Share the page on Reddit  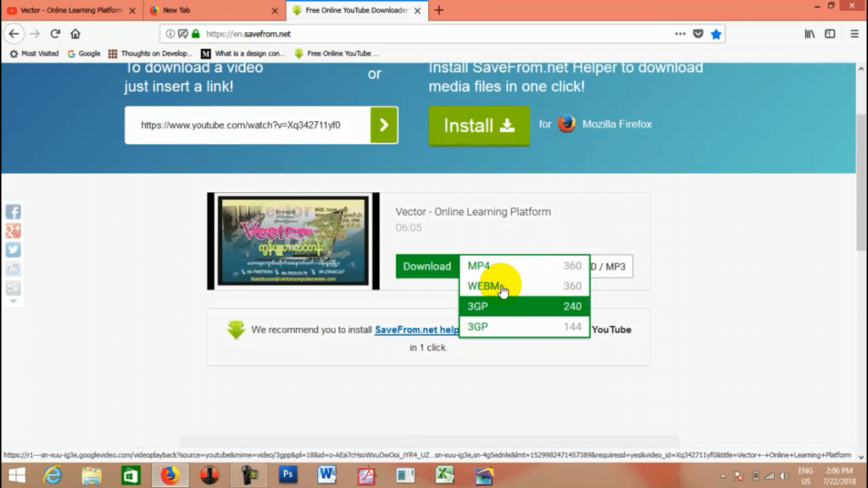click(14, 269)
